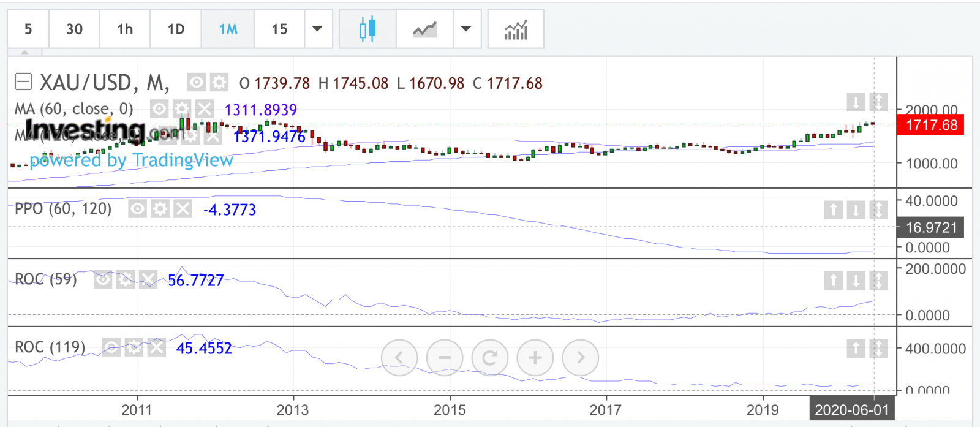Click the zoom out minus button

click(x=445, y=357)
